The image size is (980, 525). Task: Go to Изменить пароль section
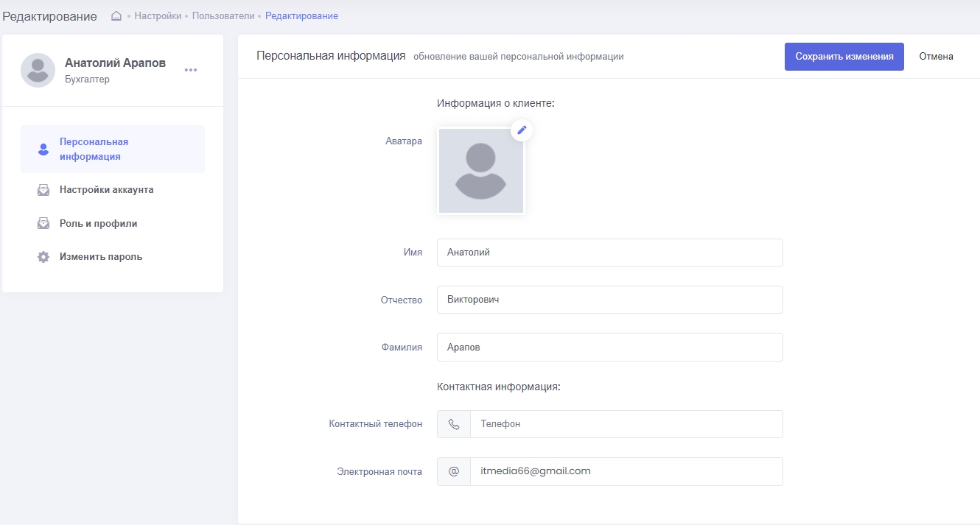click(x=101, y=257)
